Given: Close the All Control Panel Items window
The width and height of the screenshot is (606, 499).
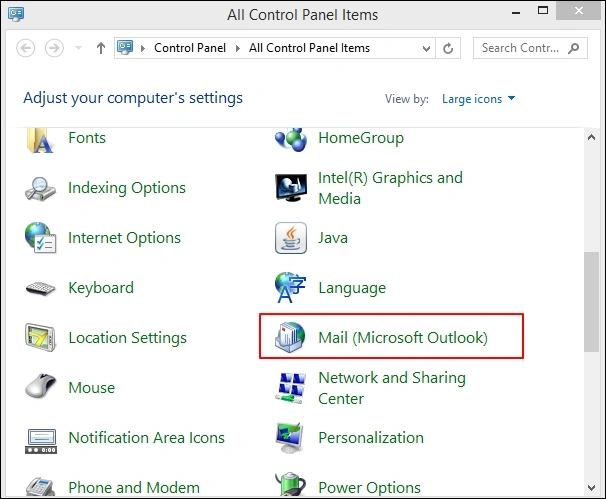Looking at the screenshot, I should point(579,11).
